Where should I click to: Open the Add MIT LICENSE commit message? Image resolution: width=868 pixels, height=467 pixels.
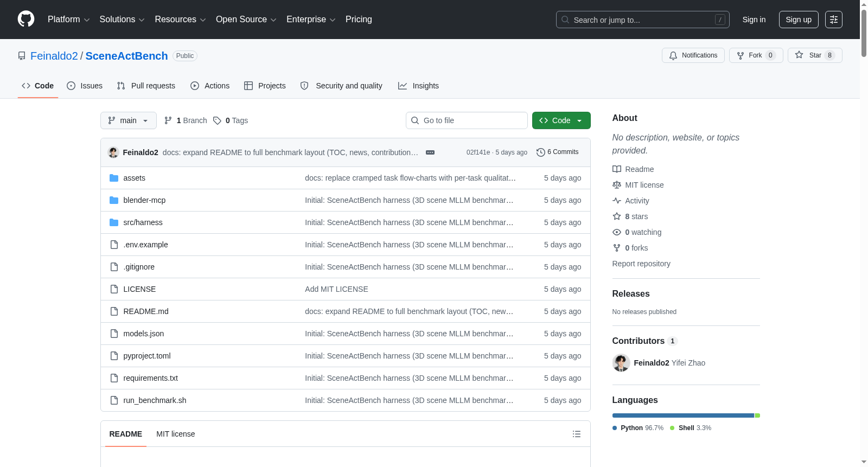[336, 289]
